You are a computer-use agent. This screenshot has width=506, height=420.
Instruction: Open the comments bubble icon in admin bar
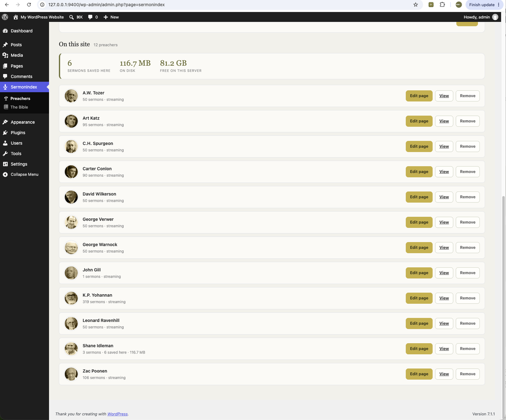(x=90, y=17)
